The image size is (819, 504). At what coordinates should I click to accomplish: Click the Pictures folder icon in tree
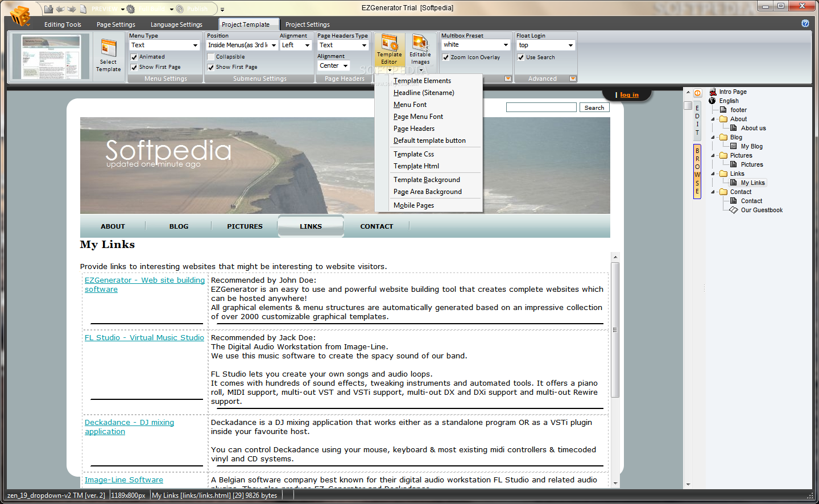pyautogui.click(x=723, y=155)
